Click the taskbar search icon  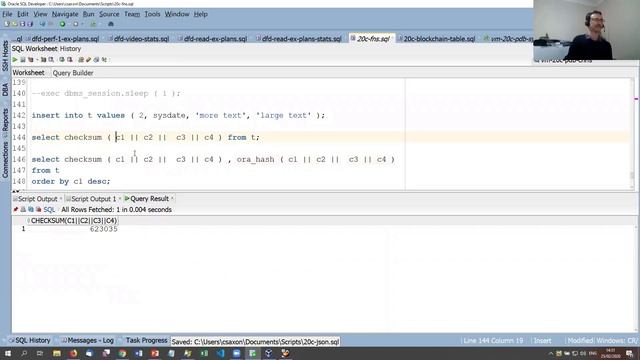(x=24, y=353)
